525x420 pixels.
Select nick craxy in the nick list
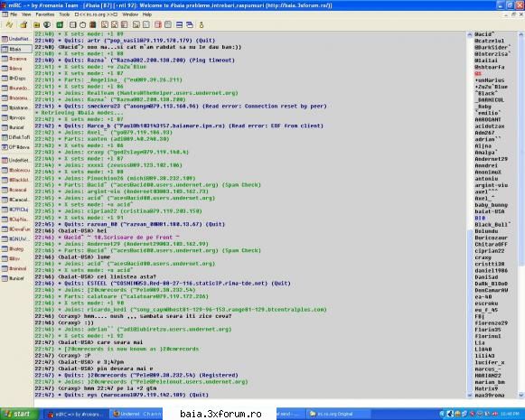pyautogui.click(x=483, y=257)
